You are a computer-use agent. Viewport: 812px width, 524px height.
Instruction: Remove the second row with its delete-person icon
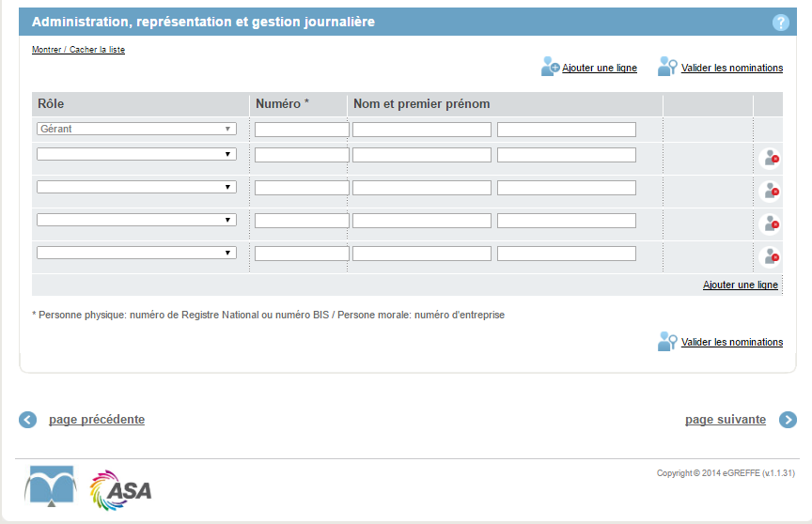coord(770,159)
